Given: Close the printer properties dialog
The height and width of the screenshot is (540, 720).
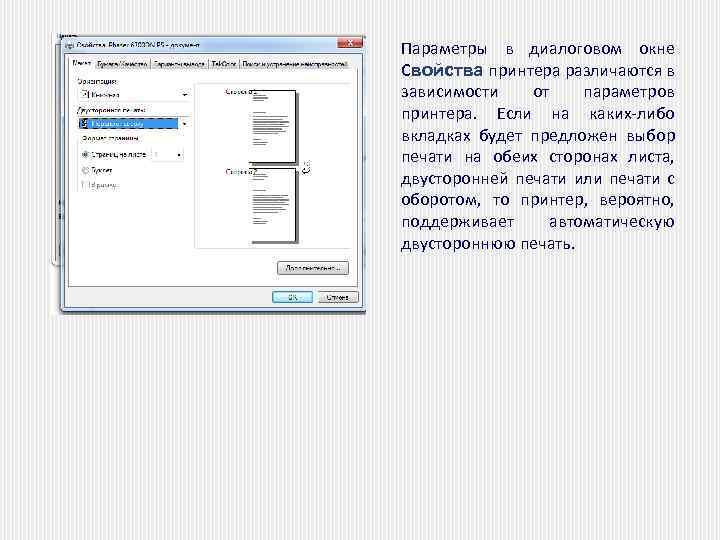Looking at the screenshot, I should [350, 43].
